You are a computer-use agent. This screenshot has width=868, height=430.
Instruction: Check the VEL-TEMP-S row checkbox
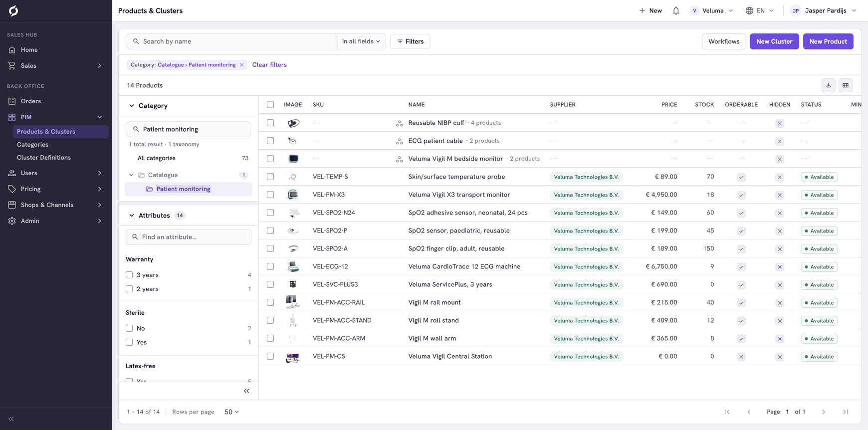270,177
